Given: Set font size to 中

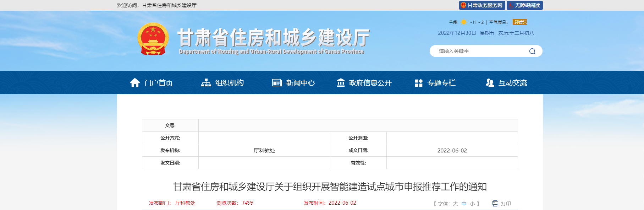Looking at the screenshot, I should (x=464, y=204).
